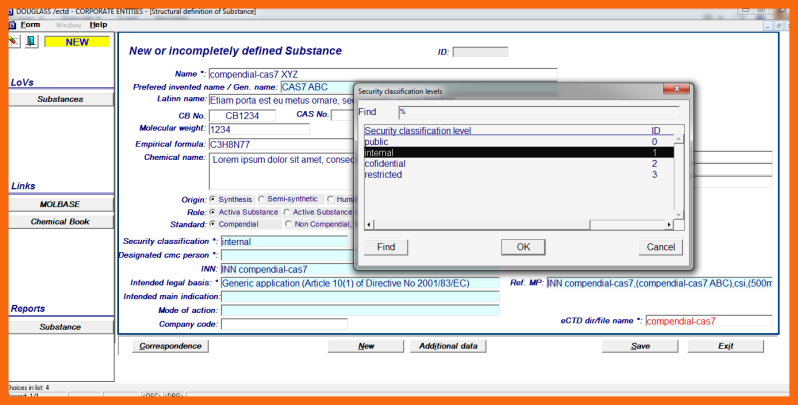This screenshot has width=798, height=405.
Task: Select Compendial standard radio button
Action: click(213, 224)
